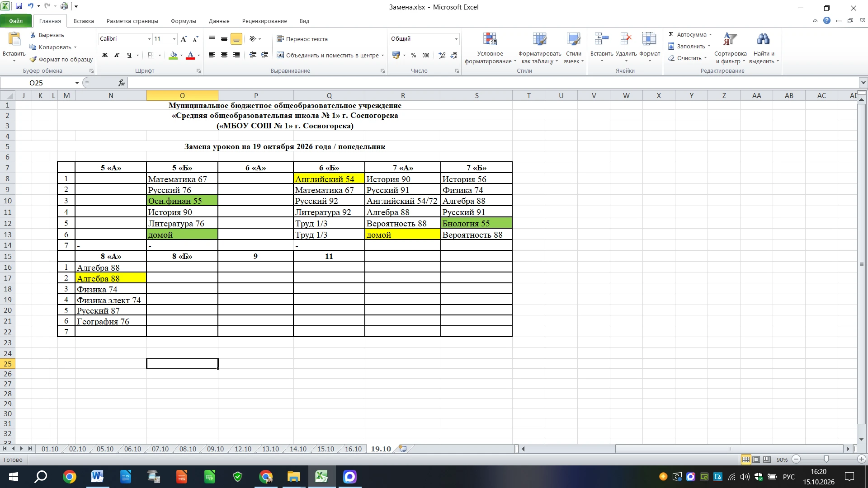Click the Копировать button

click(53, 47)
